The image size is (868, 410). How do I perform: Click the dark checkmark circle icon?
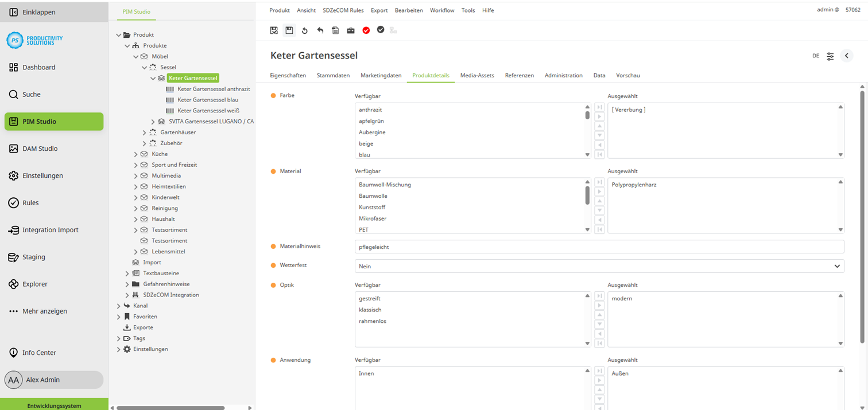point(381,30)
